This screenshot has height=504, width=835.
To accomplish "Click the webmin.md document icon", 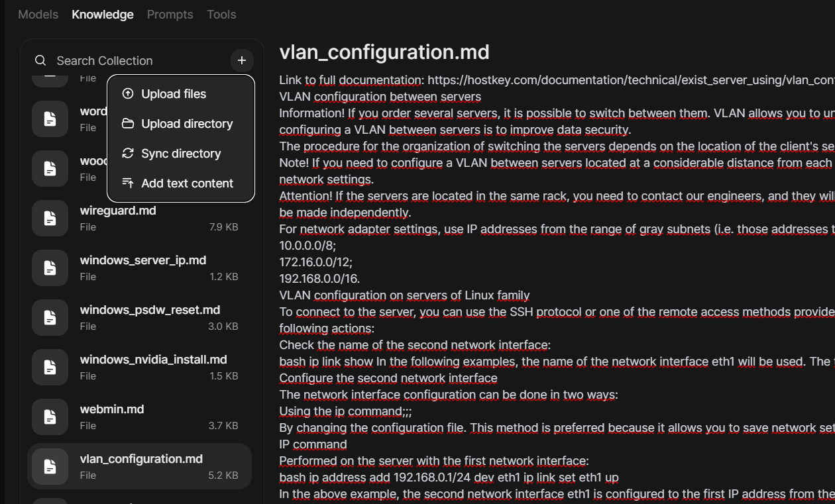I will 50,417.
